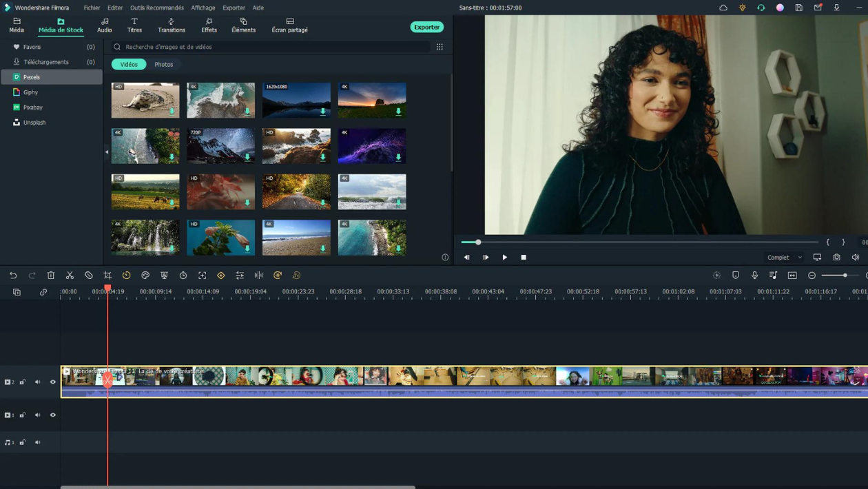Mute video track 1

click(x=37, y=415)
